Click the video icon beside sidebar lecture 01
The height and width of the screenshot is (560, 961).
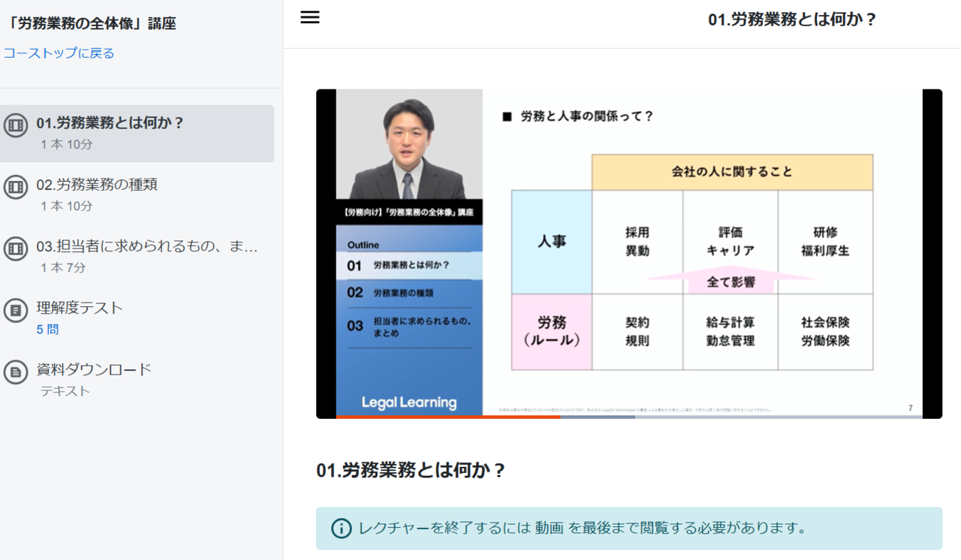pyautogui.click(x=16, y=125)
